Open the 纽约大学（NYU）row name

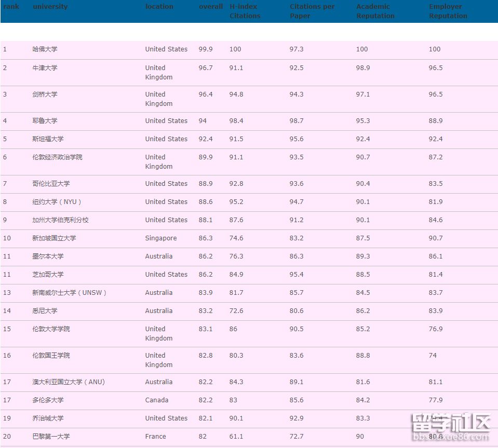[57, 202]
